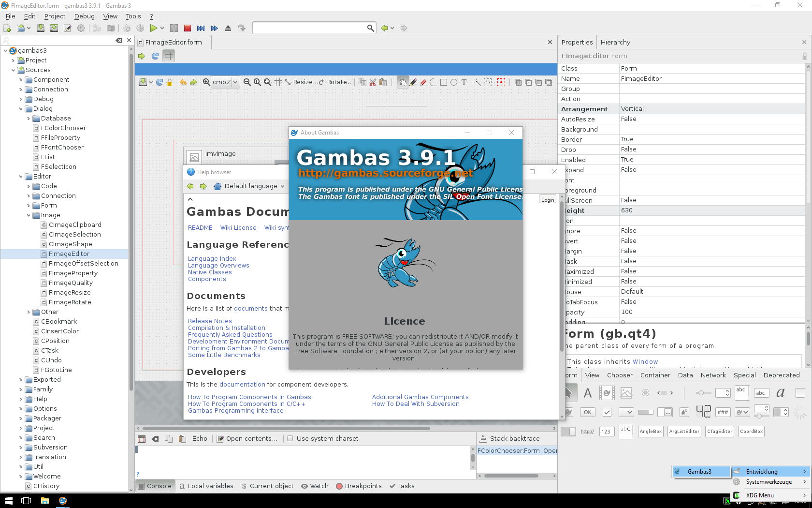Click the main toolbar search input field
The width and height of the screenshot is (812, 508).
[x=309, y=28]
